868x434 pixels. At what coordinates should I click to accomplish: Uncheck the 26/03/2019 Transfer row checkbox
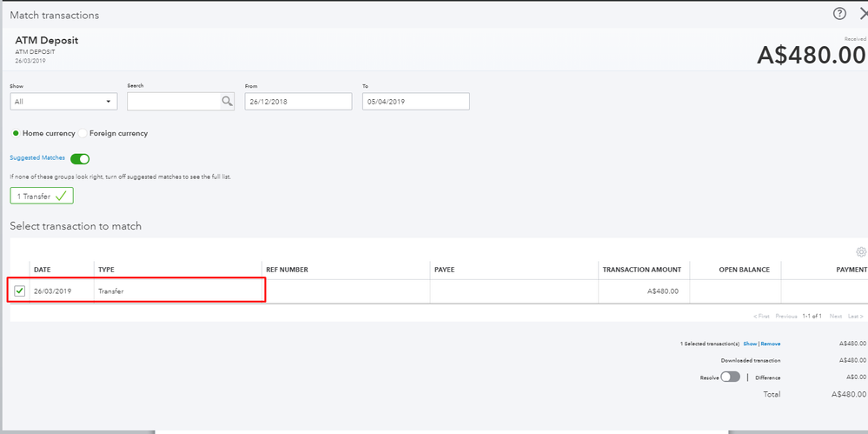[20, 291]
